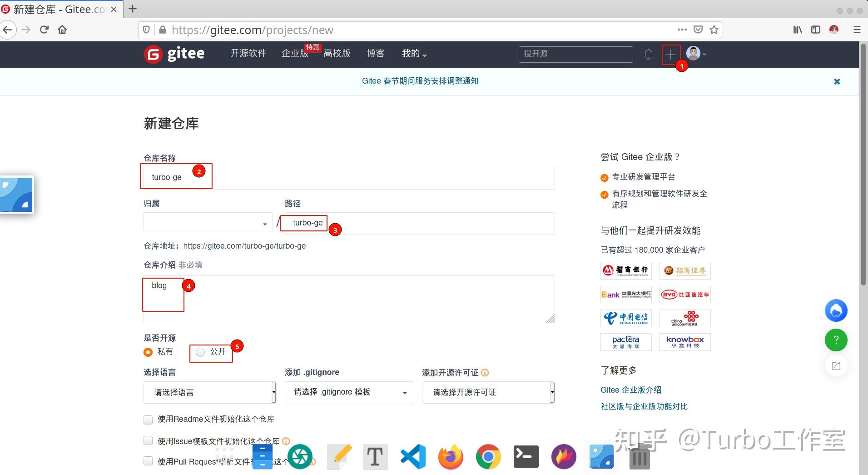Viewport: 868px width, 475px height.
Task: Click the notification bell icon
Action: click(648, 54)
